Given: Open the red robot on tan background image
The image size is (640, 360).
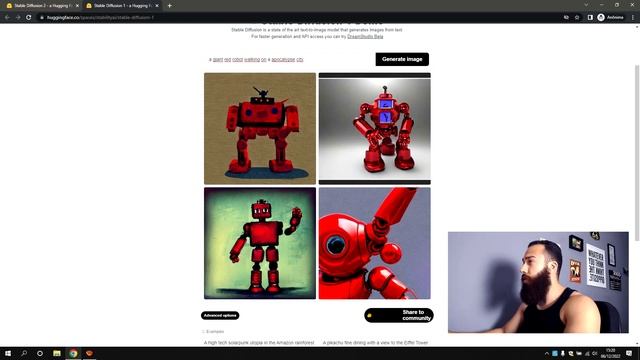Looking at the screenshot, I should (x=260, y=129).
